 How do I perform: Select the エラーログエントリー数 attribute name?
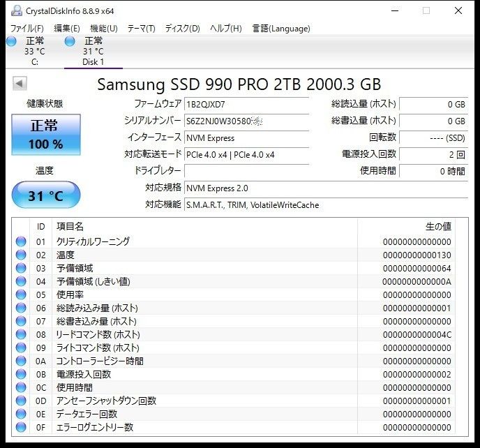pos(95,427)
